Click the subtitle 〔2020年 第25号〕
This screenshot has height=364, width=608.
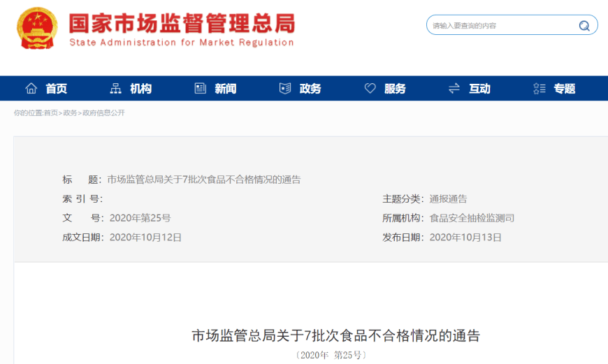pyautogui.click(x=331, y=355)
